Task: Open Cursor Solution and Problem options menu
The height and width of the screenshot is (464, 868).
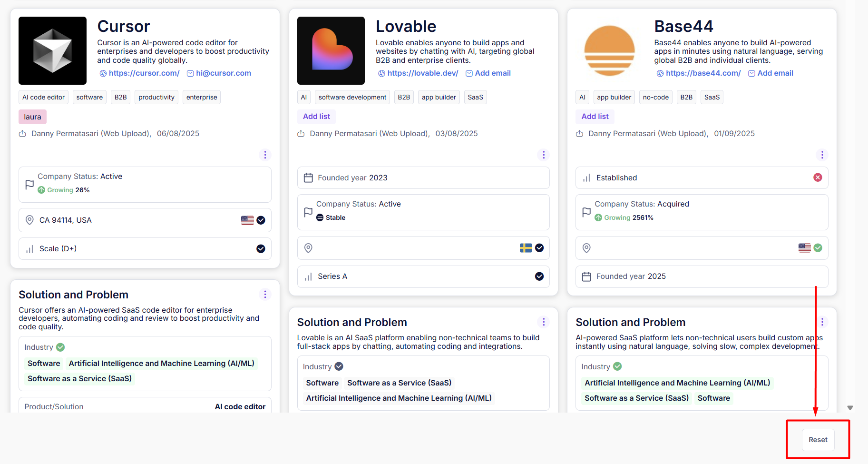Action: pos(265,295)
